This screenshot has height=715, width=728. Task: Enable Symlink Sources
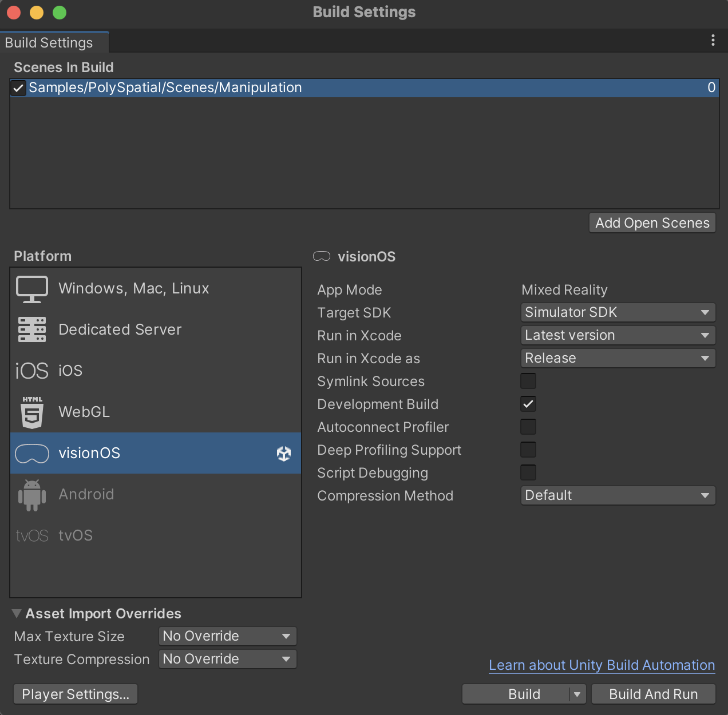pyautogui.click(x=528, y=380)
